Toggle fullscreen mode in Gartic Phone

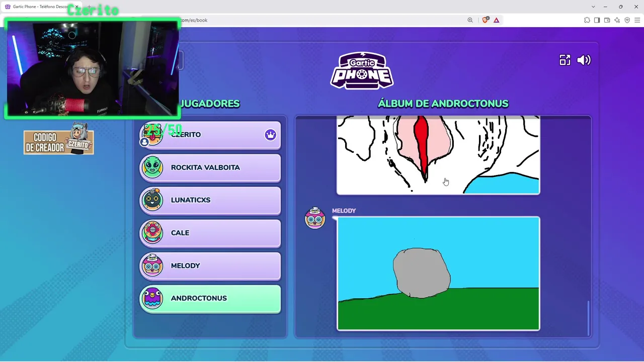tap(565, 60)
